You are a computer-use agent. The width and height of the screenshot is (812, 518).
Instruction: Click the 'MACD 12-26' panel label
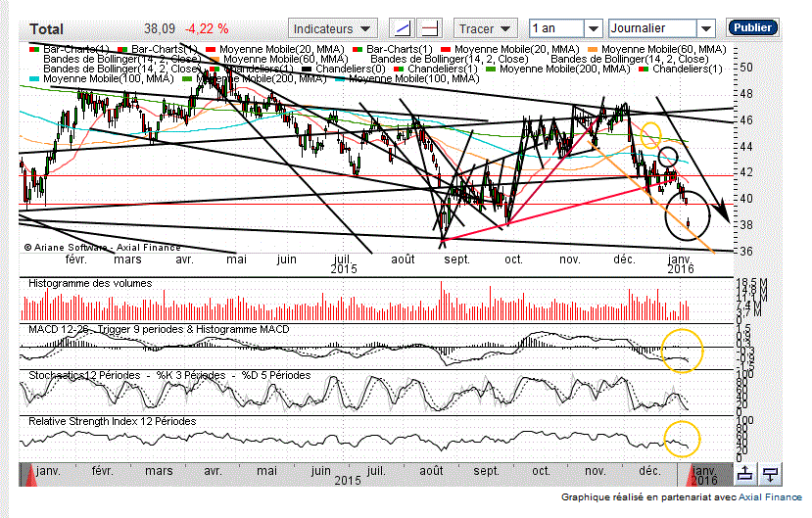[59, 330]
